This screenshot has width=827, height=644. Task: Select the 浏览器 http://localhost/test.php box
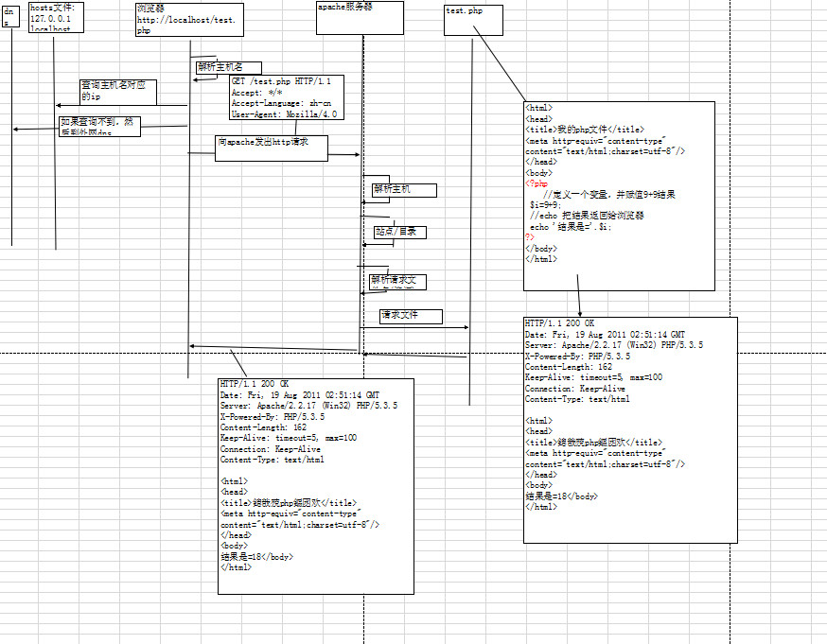[189, 20]
